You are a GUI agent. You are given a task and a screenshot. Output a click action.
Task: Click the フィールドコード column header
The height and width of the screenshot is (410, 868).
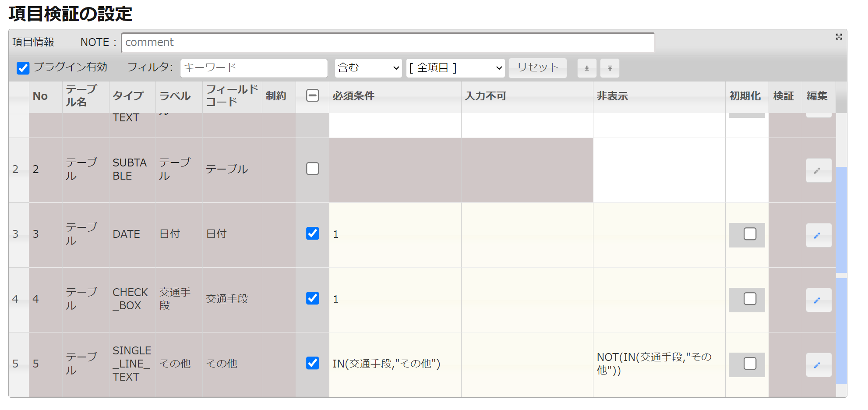(x=232, y=96)
